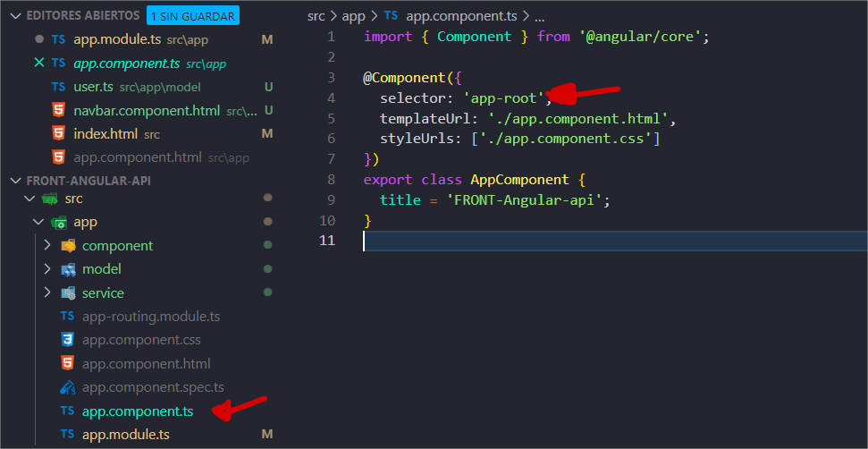
Task: Close app.component.ts in open editors
Action: point(38,64)
